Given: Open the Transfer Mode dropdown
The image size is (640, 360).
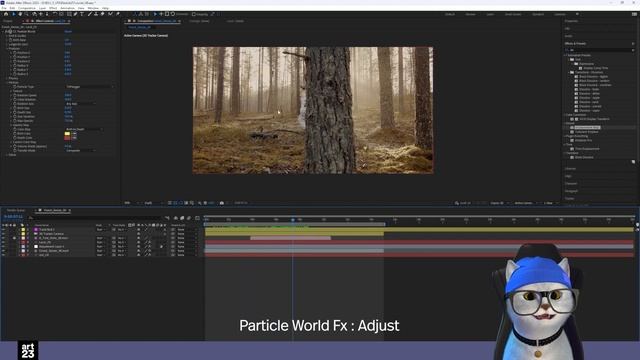Looking at the screenshot, I should pyautogui.click(x=81, y=151).
